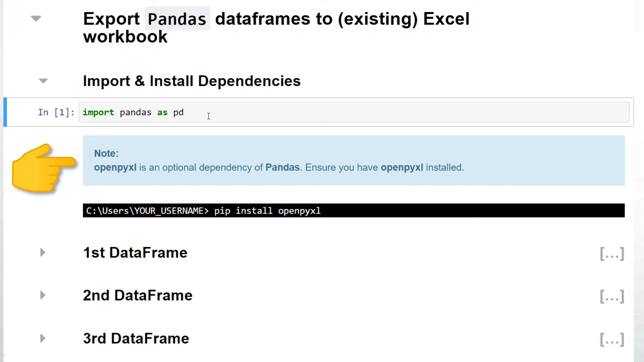
Task: Open collapsed output of 2nd DataFrame
Action: (x=611, y=296)
